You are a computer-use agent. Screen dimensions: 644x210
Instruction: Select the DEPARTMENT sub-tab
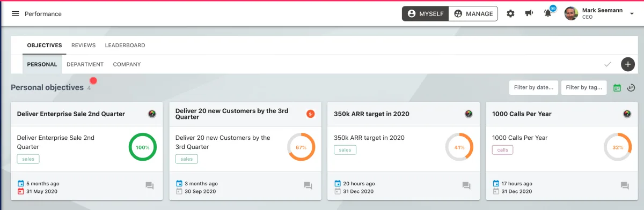[x=85, y=64]
